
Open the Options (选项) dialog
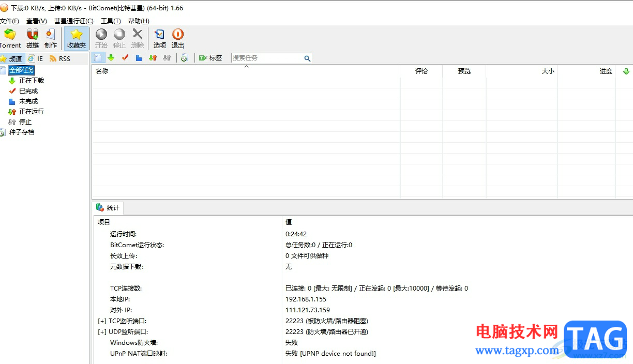click(160, 39)
